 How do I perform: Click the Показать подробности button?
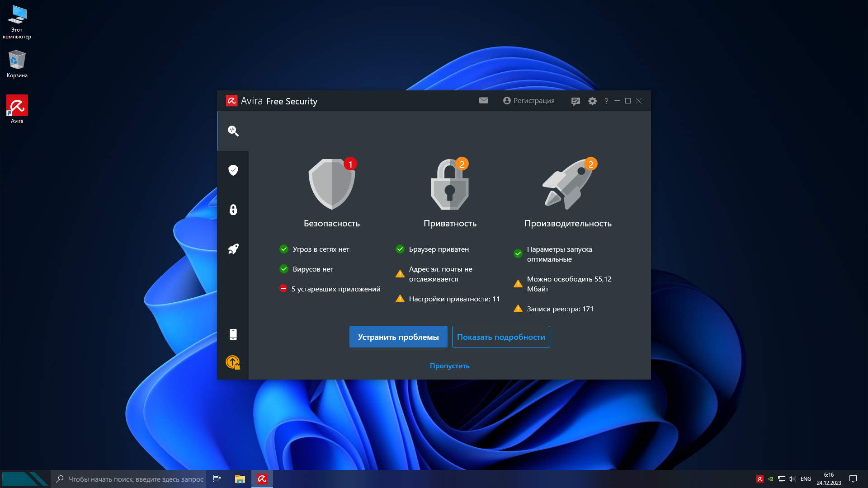click(x=500, y=337)
